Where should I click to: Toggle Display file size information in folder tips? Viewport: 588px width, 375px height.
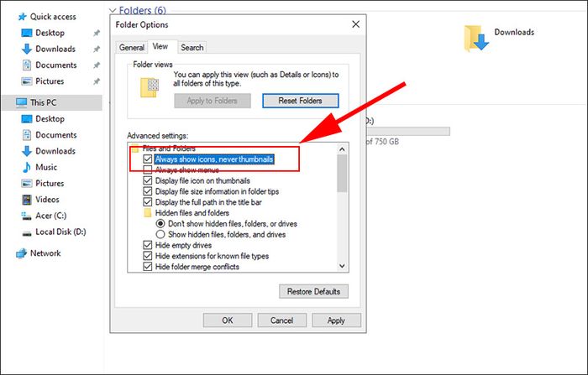point(148,191)
